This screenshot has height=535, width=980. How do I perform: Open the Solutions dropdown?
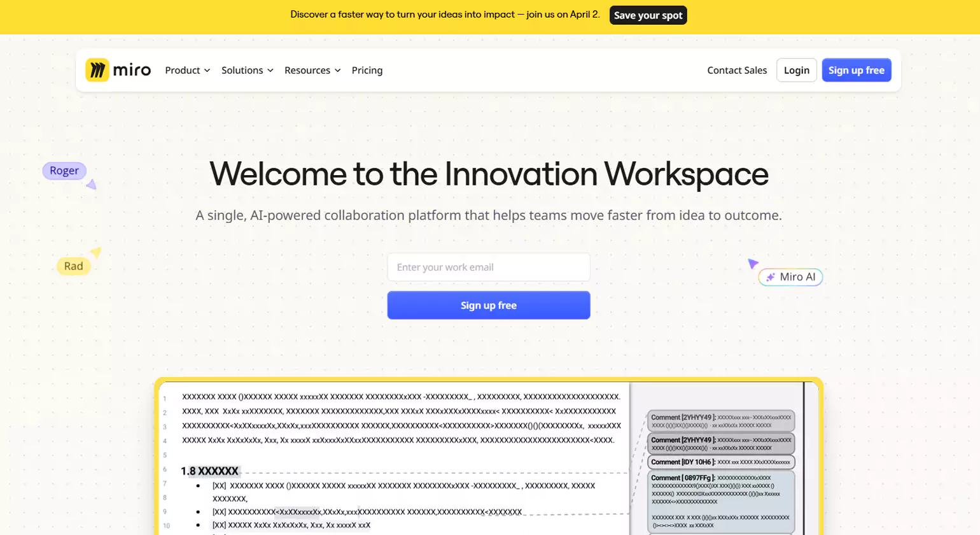247,70
